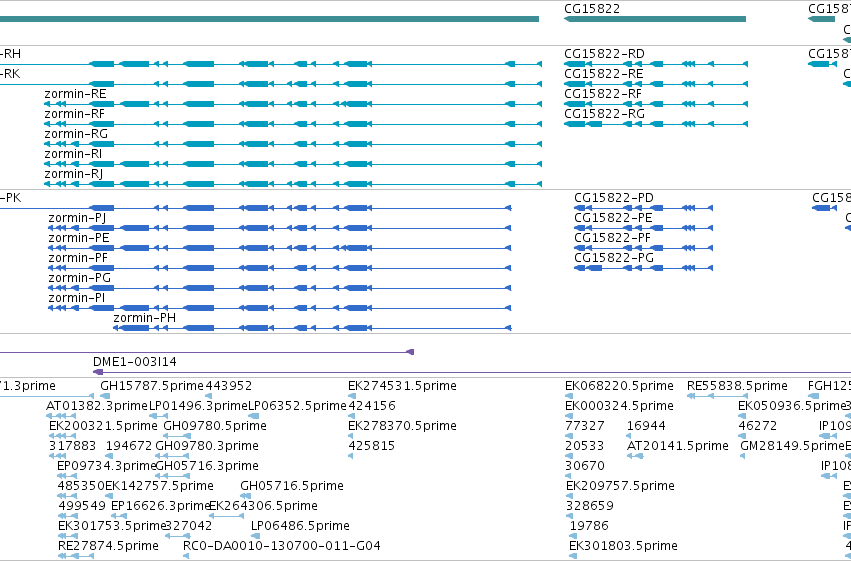Click the zormin-RE transcript label
This screenshot has width=851, height=561.
coord(75,94)
